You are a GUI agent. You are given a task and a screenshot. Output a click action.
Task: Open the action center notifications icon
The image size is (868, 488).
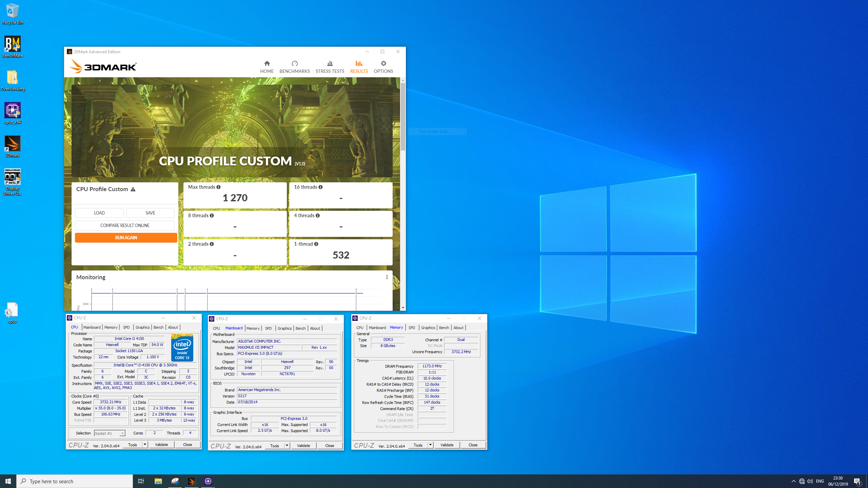[x=857, y=481]
